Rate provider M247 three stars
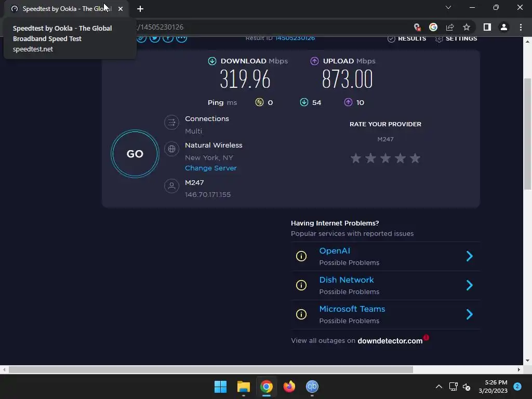 pos(385,158)
